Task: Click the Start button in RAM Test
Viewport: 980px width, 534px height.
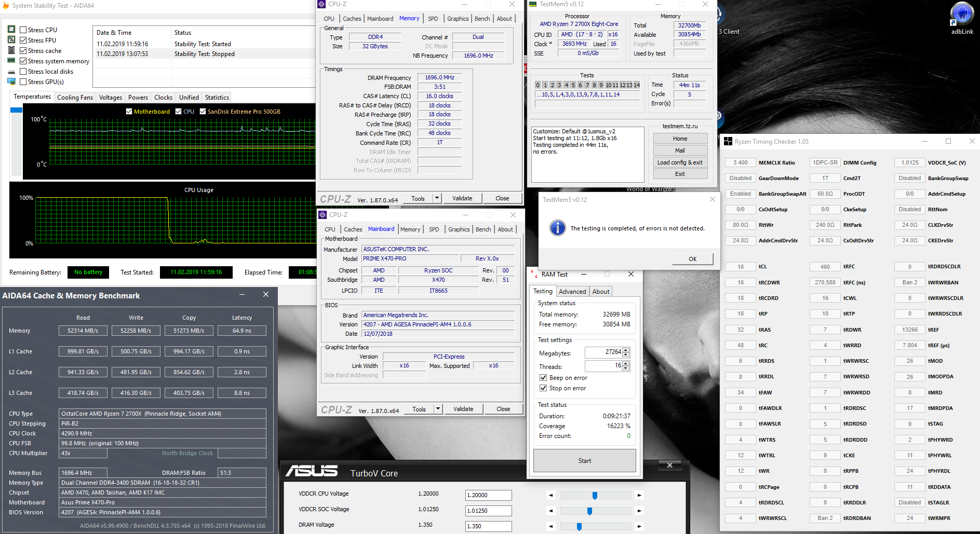Action: (x=585, y=460)
